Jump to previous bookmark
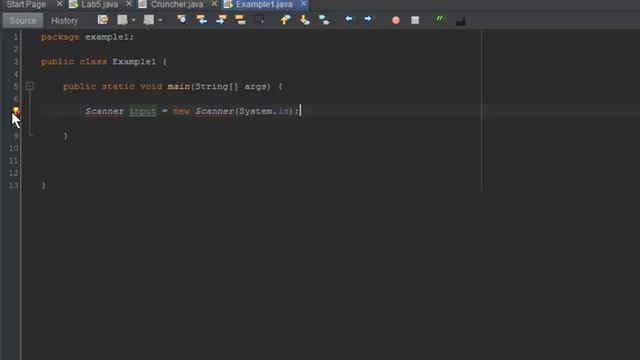640x360 pixels. (x=285, y=20)
